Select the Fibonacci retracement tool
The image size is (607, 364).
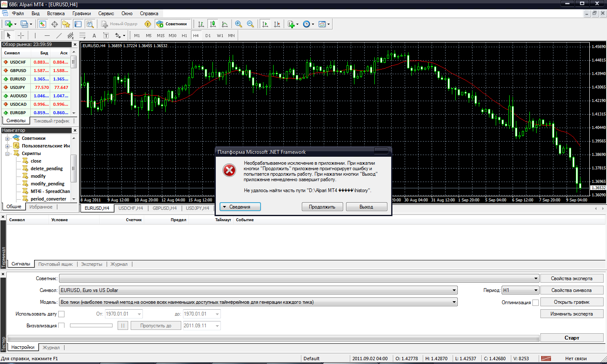pos(82,35)
